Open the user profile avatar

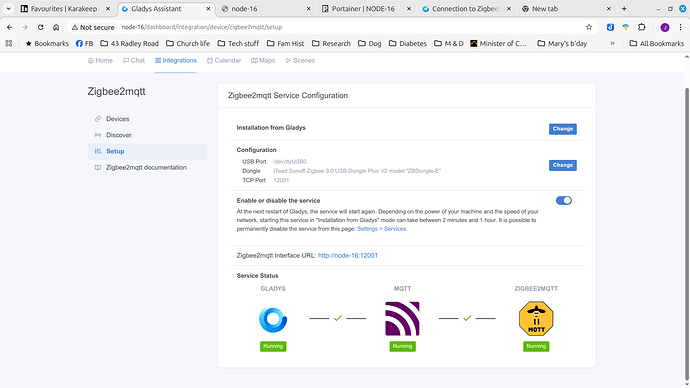pos(665,27)
